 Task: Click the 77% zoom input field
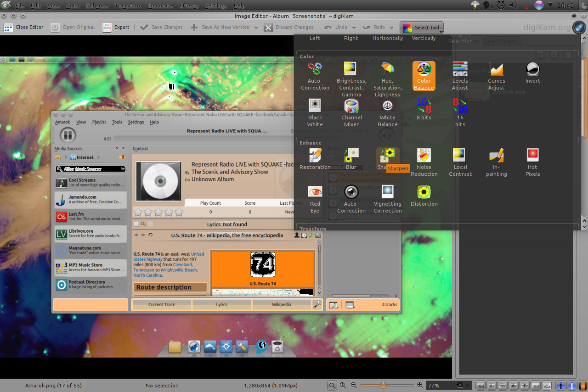[441, 386]
